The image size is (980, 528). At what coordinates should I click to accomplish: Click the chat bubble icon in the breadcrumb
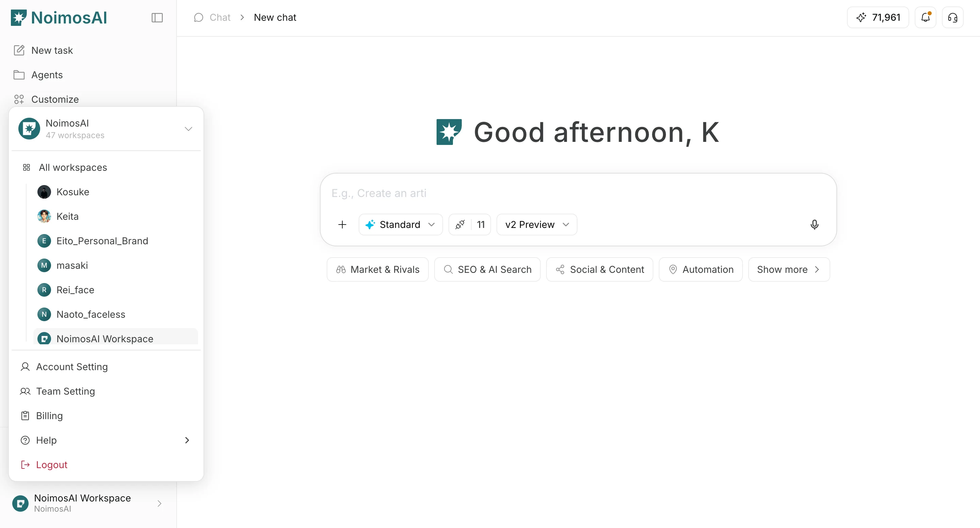(199, 17)
